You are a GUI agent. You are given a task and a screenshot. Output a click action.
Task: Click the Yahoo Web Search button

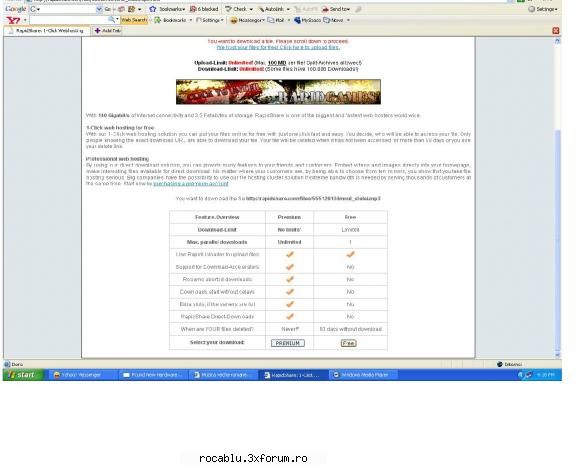click(x=134, y=20)
